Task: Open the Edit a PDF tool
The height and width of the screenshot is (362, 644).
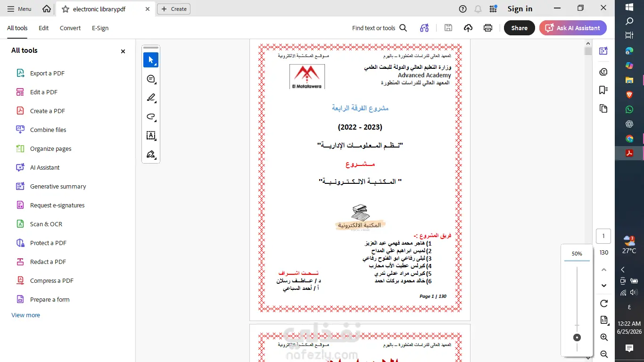Action: click(44, 92)
